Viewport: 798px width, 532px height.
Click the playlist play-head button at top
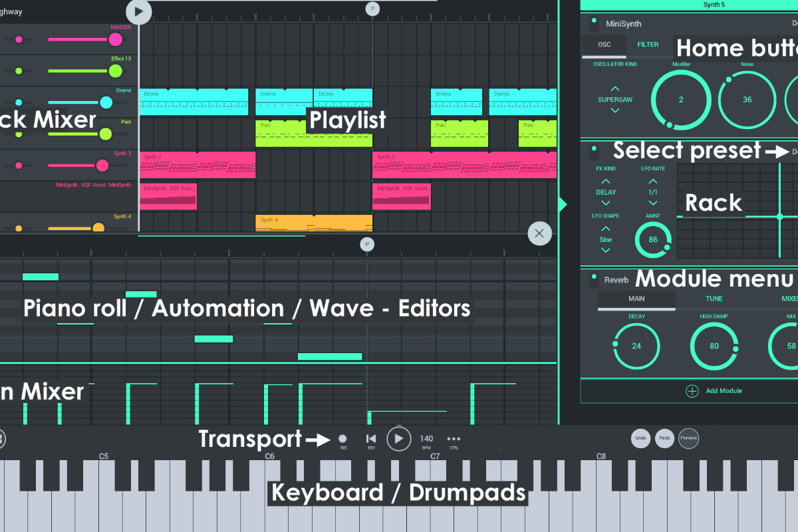click(x=139, y=11)
